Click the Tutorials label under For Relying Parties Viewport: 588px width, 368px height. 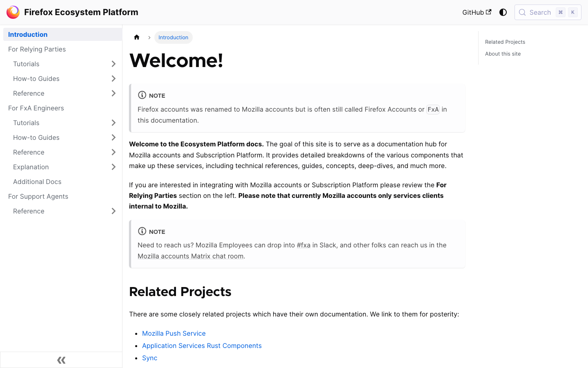(x=26, y=64)
